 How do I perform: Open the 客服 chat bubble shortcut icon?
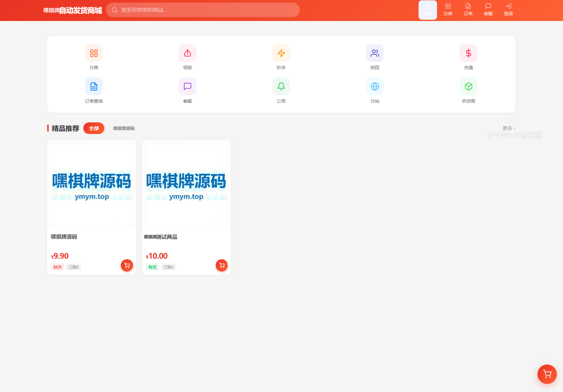click(x=187, y=87)
